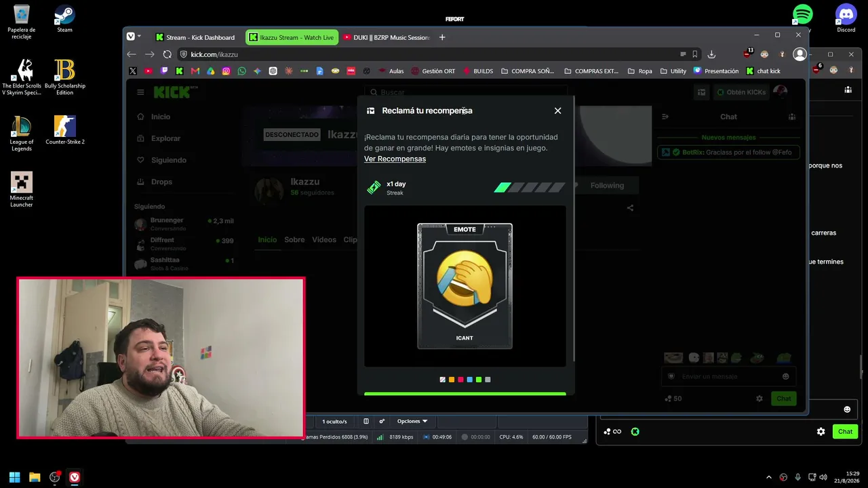Screen dimensions: 868x488
Task: Switch to Ikazzu Stream - Watch Live tab
Action: tap(292, 37)
